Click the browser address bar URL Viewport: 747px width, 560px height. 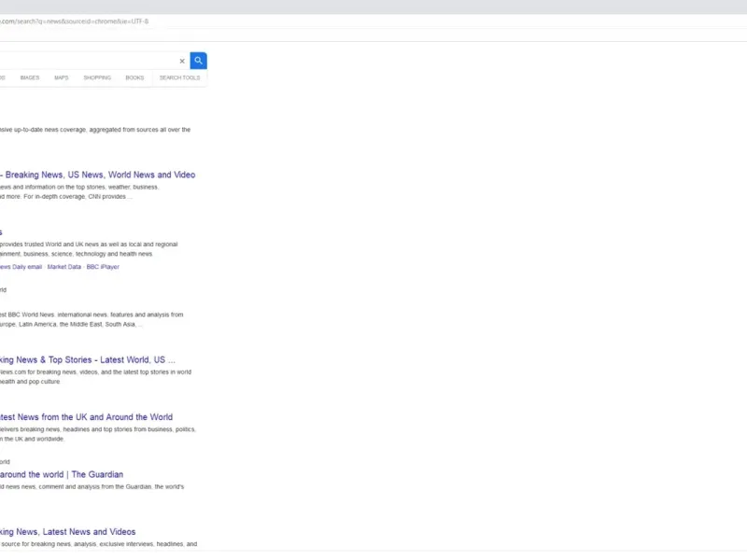click(75, 21)
